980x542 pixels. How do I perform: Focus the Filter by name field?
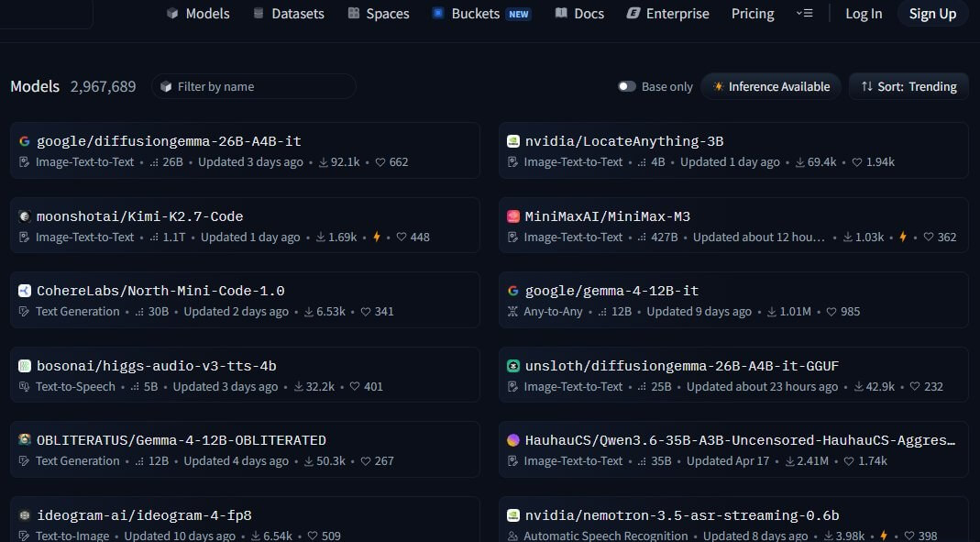pos(254,86)
